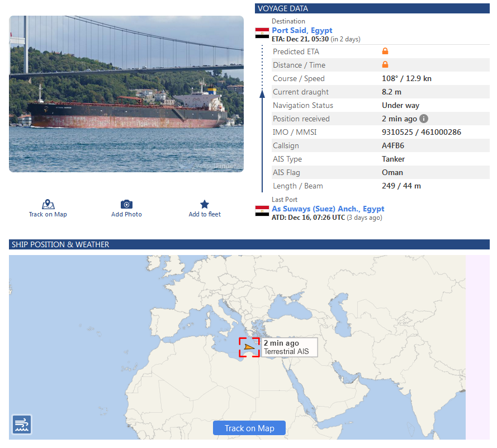497x448 pixels.
Task: Click the Position received info icon
Action: (x=424, y=119)
